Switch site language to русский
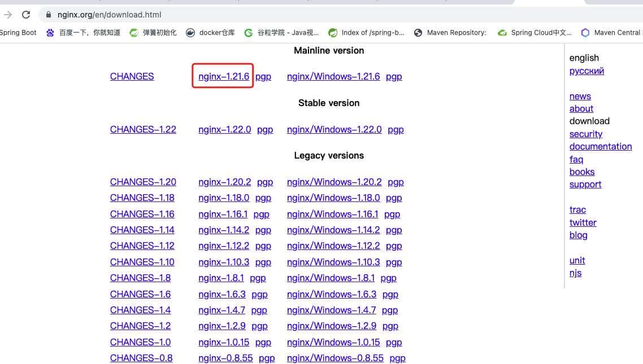Viewport: 643px width, 364px height. (586, 71)
